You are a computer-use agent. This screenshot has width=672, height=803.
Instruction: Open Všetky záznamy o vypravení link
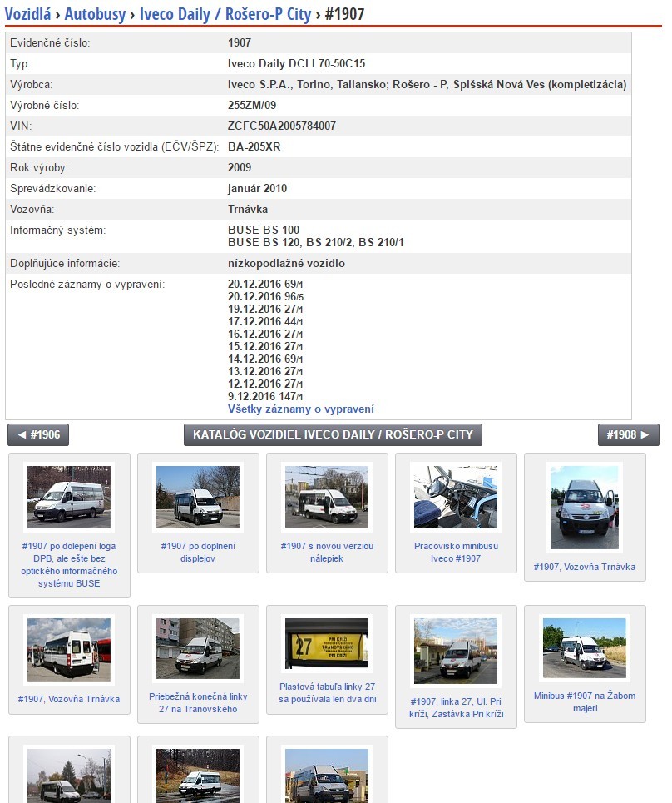[x=300, y=409]
